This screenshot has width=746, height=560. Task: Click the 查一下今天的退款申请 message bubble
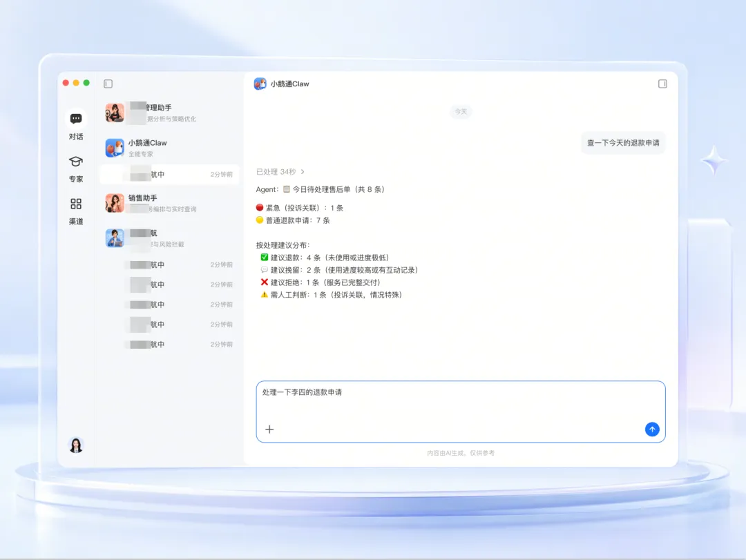coord(623,143)
